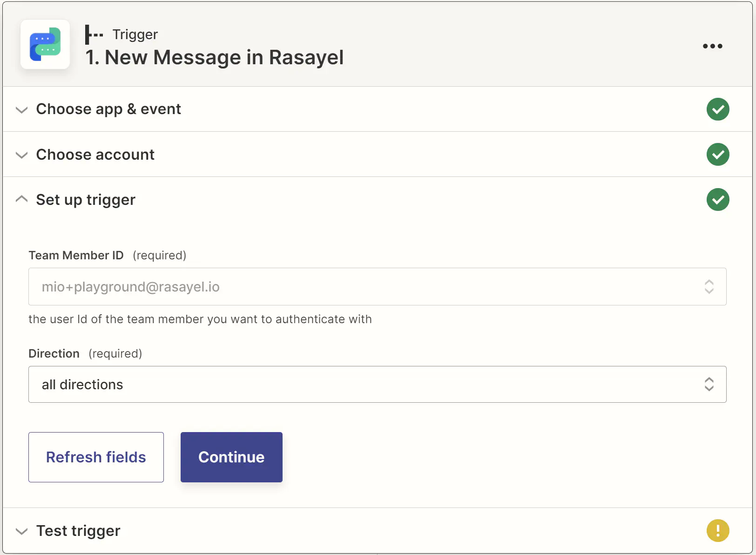Open the Team Member ID dropdown
Screen dimensions: 756x555
pyautogui.click(x=709, y=287)
